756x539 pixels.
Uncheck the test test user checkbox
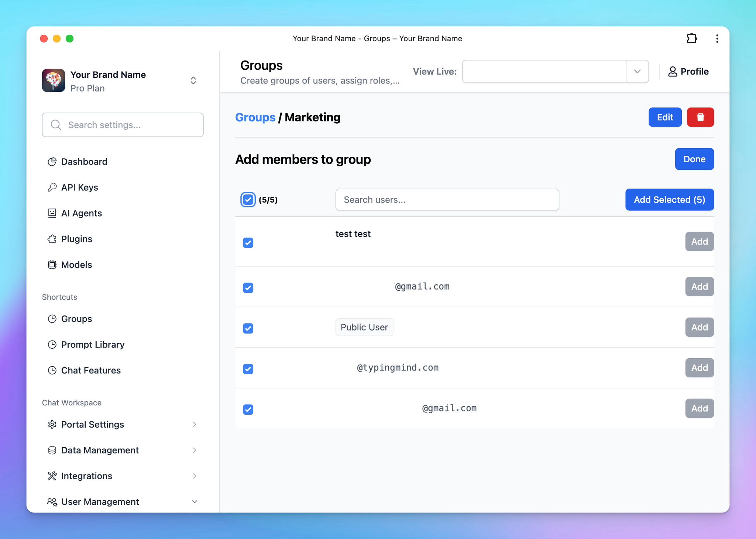248,243
